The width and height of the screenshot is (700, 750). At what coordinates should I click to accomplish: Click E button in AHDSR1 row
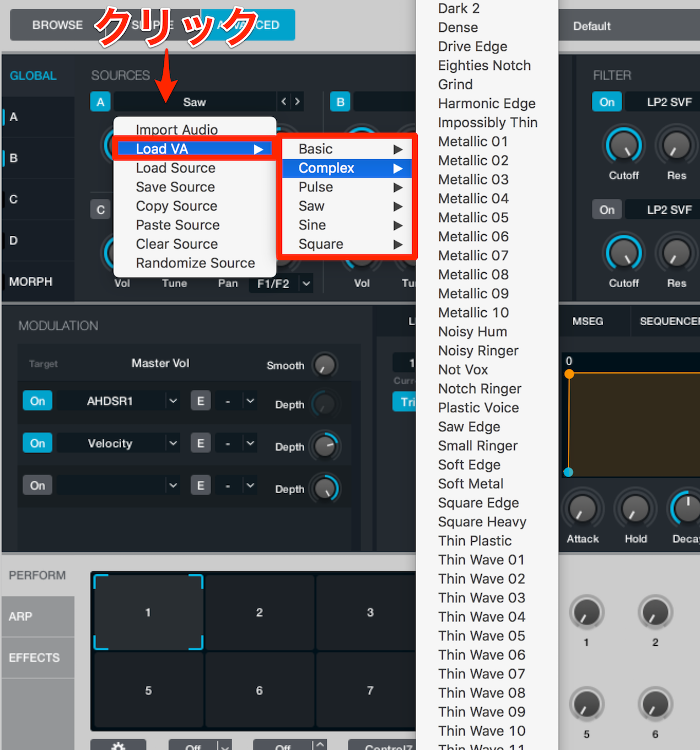pos(201,401)
